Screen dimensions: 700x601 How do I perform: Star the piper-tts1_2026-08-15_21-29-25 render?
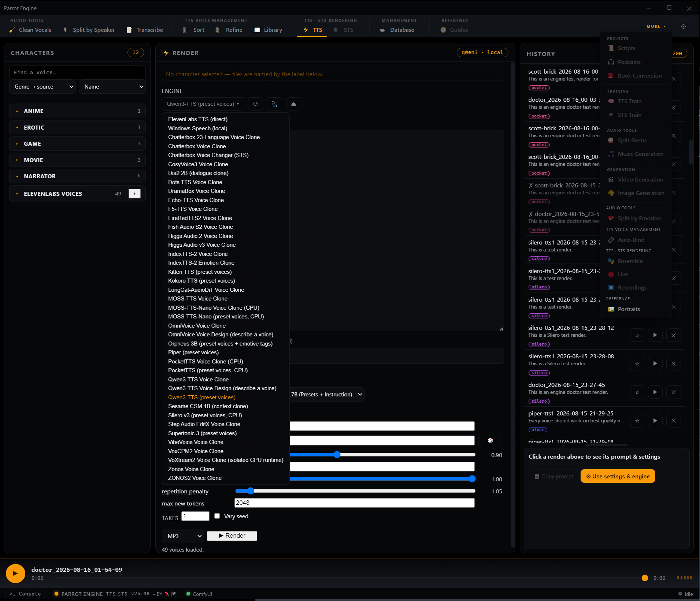[x=637, y=421]
